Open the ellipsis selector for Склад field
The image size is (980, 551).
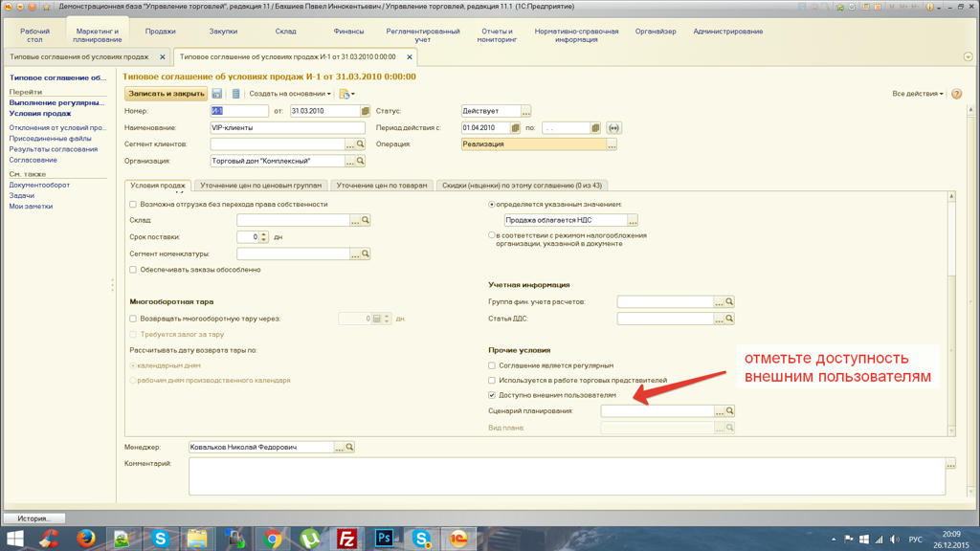[356, 220]
